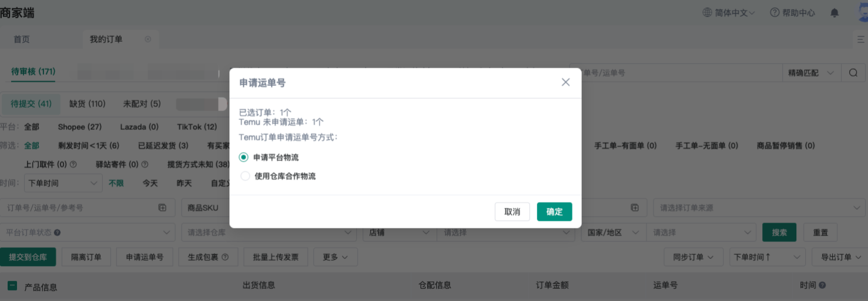Open the 请选择仓库 dropdown
The height and width of the screenshot is (301, 868).
click(x=269, y=232)
